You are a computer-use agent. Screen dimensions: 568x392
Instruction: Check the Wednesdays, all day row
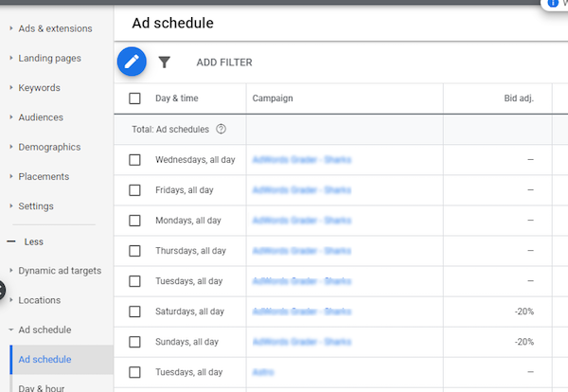(134, 160)
